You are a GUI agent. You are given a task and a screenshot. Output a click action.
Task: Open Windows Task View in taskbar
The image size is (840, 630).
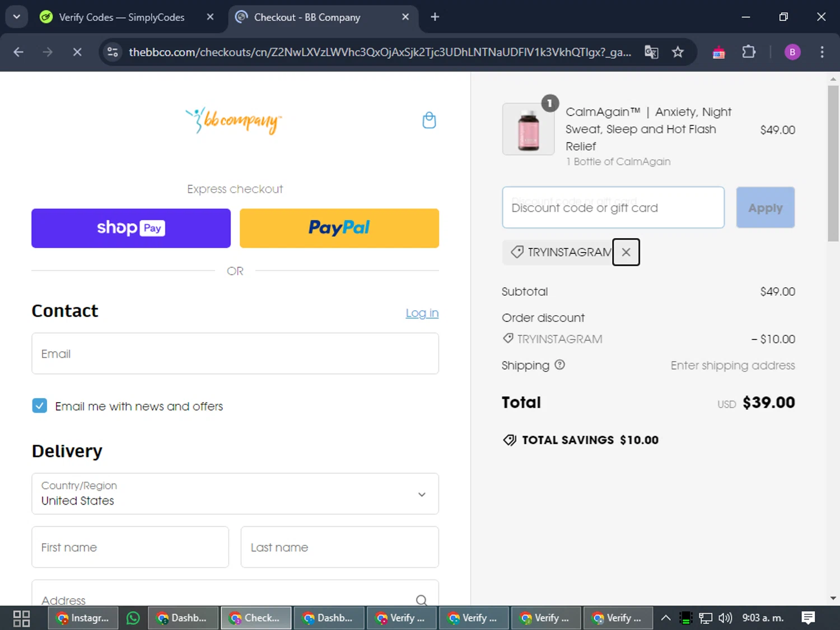(21, 618)
